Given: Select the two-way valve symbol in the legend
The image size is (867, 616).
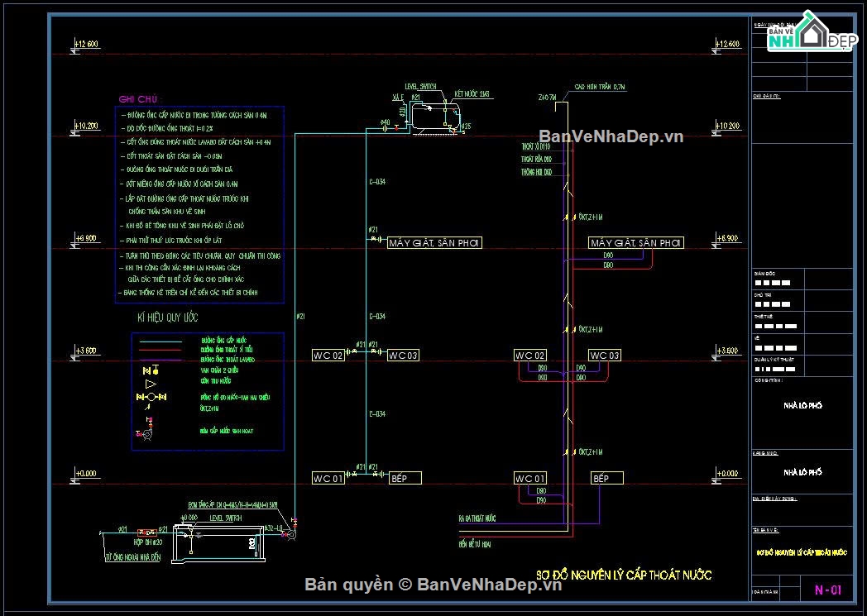Looking at the screenshot, I should (x=150, y=370).
